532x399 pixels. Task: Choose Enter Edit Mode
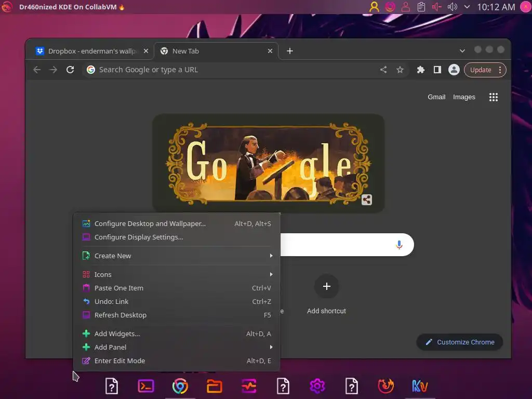pos(177,361)
